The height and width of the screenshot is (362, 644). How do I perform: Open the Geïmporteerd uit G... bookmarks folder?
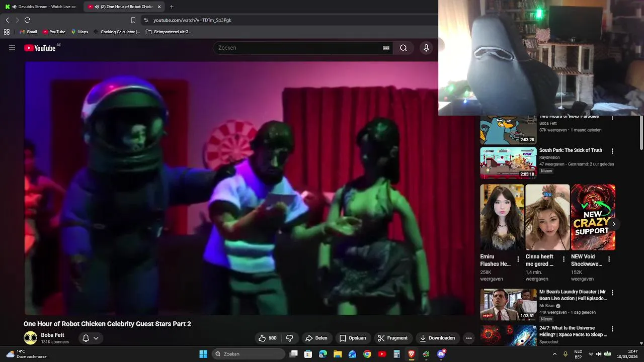click(x=169, y=32)
